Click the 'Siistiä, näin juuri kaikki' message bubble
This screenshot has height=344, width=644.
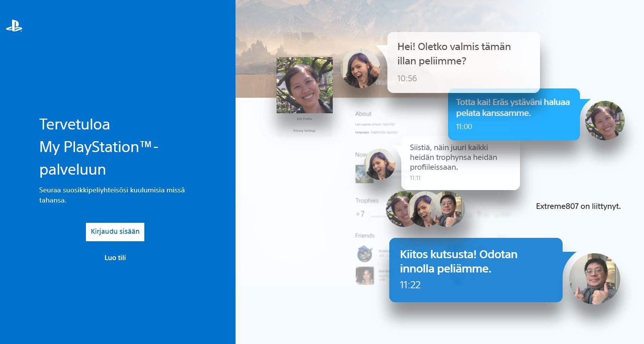pyautogui.click(x=460, y=163)
